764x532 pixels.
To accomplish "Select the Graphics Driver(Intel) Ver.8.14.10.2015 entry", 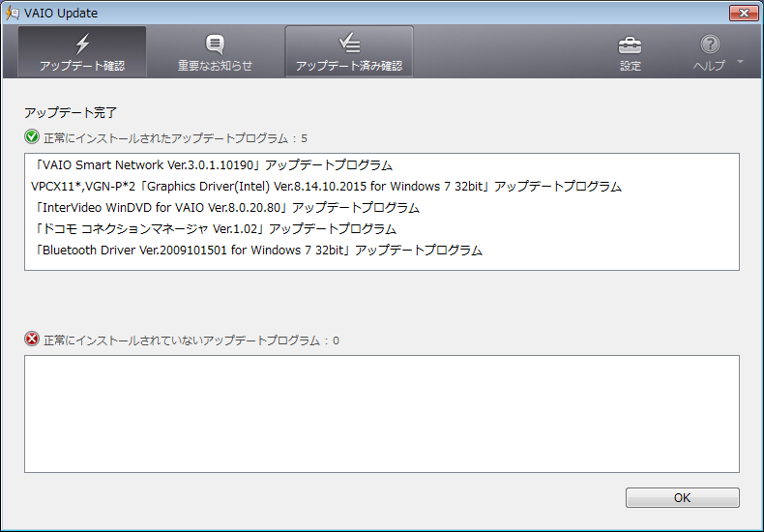I will click(x=326, y=187).
